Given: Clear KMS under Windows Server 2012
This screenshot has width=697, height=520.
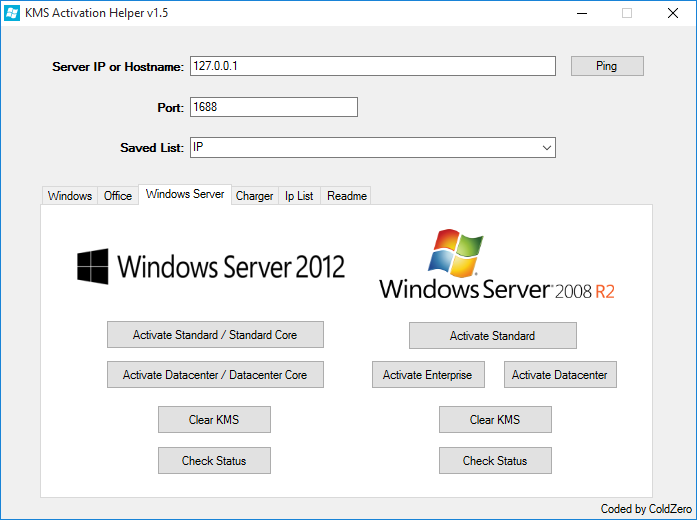Looking at the screenshot, I should (x=214, y=420).
